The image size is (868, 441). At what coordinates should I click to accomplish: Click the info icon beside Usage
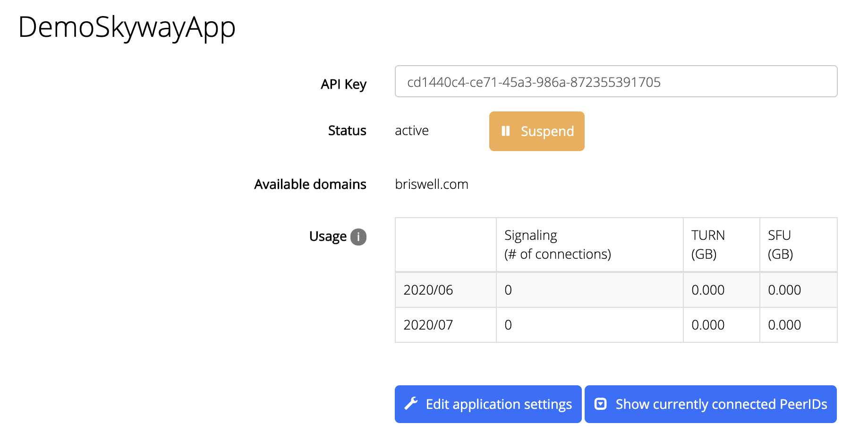pos(358,237)
